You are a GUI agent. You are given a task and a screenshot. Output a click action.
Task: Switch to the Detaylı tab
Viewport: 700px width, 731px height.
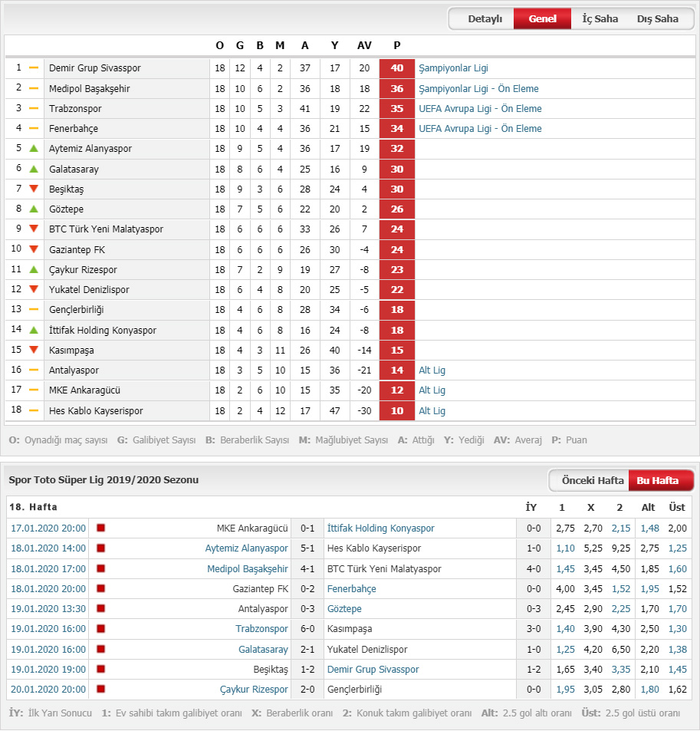485,18
